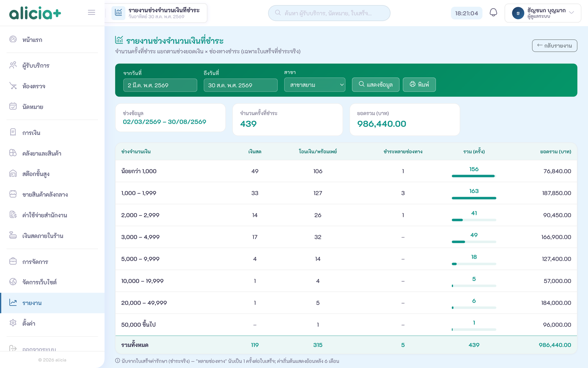Click ค่าใช้จ่ายสำนักงาน expense icon

pyautogui.click(x=13, y=215)
